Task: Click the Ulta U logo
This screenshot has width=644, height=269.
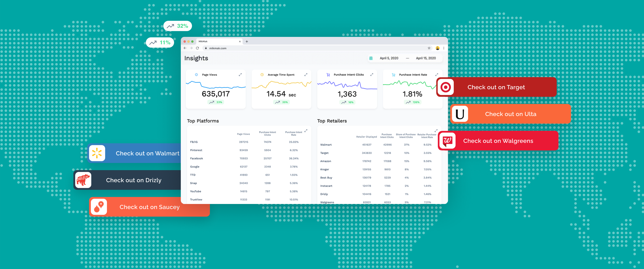Action: coord(460,114)
